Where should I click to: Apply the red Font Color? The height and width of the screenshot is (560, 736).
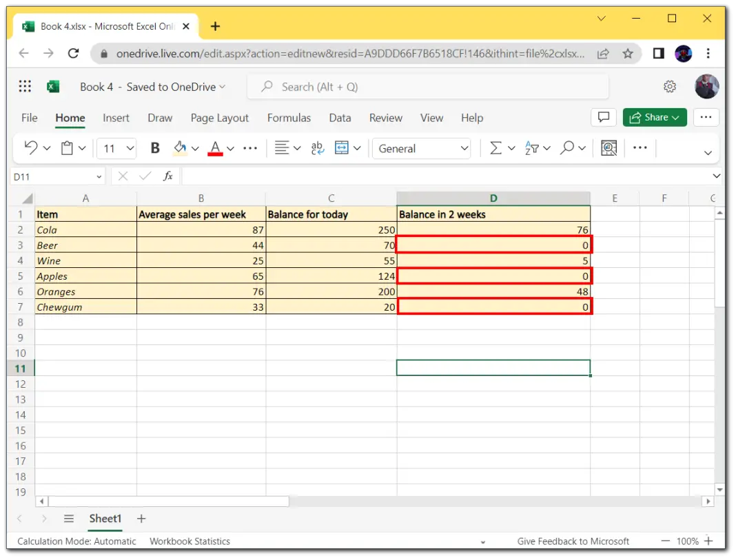point(216,147)
